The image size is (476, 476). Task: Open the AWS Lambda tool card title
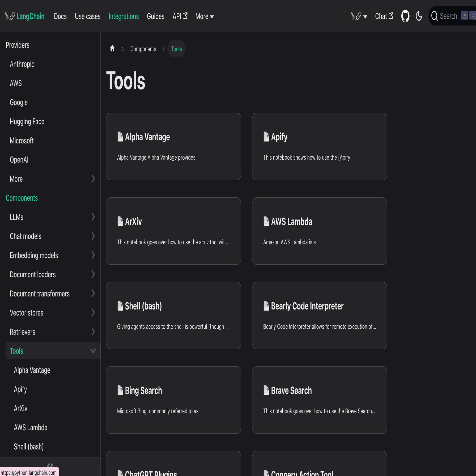click(292, 222)
